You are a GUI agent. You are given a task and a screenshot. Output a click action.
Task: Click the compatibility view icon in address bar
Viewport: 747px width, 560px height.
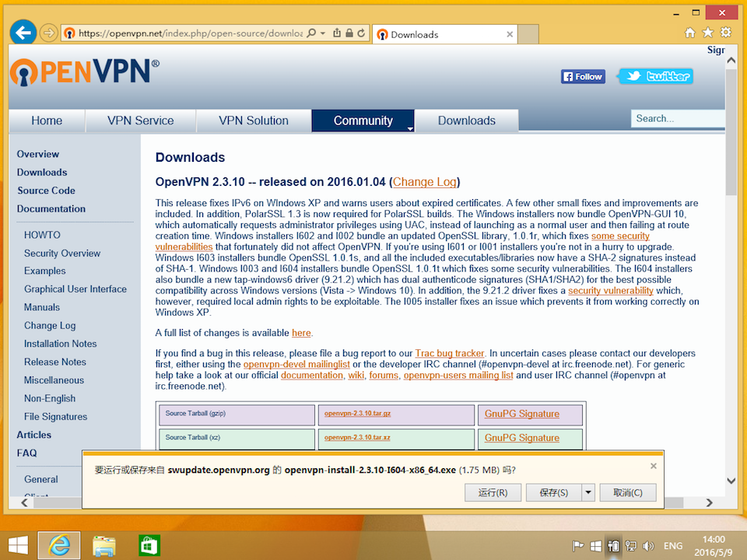(337, 33)
